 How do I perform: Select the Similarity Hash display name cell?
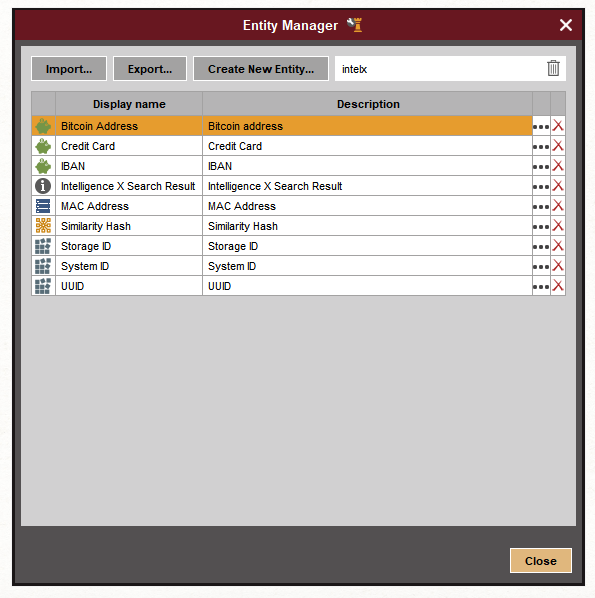coord(129,226)
